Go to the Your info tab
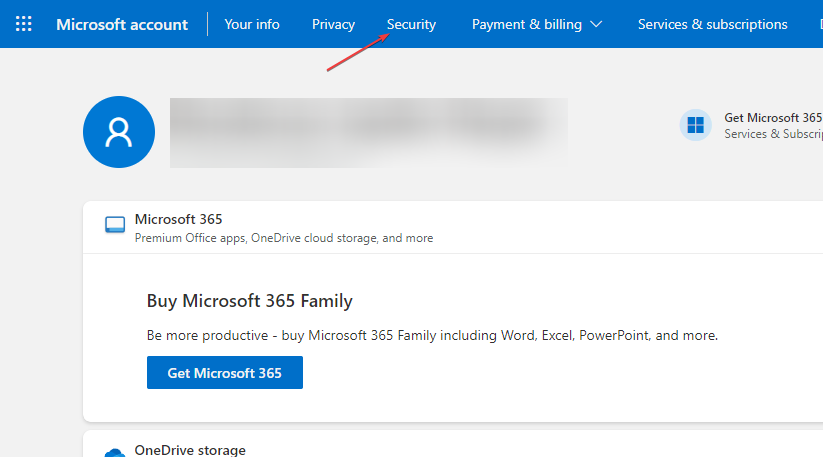Image resolution: width=823 pixels, height=457 pixels. coord(252,24)
